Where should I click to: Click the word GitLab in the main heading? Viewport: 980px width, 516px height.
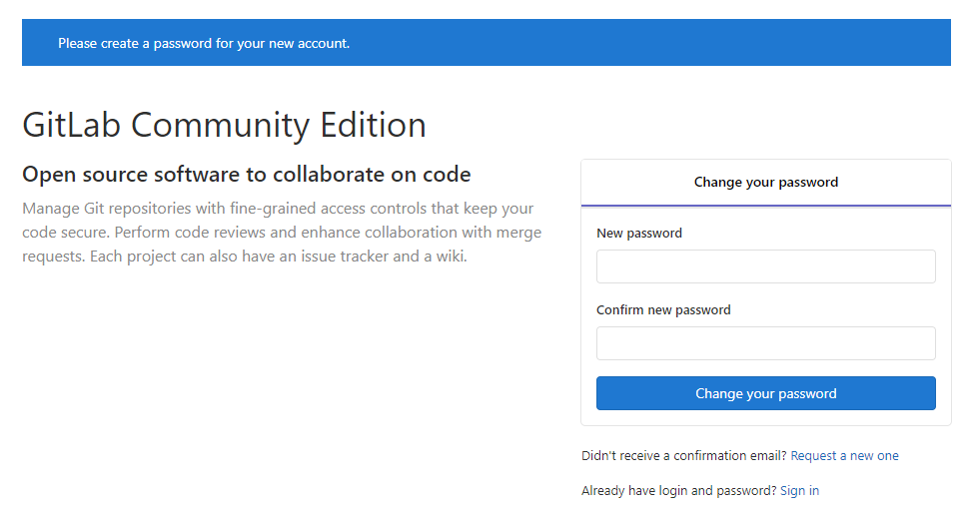pos(71,125)
